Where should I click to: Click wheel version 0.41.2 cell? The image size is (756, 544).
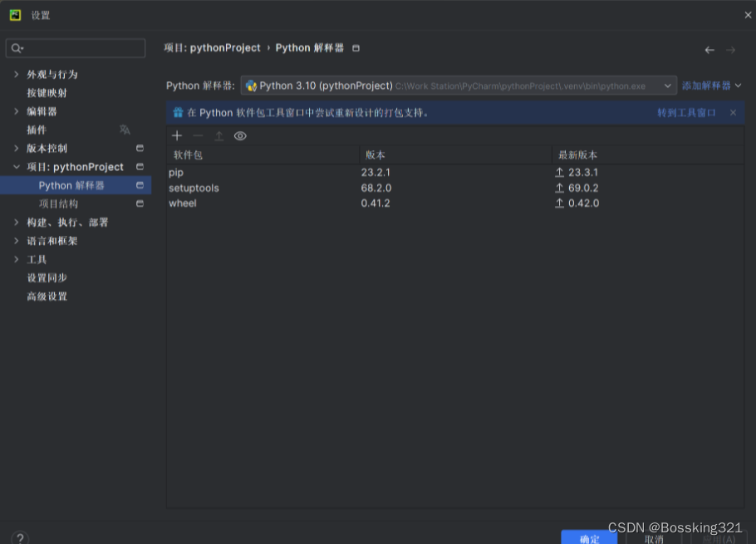pos(376,203)
